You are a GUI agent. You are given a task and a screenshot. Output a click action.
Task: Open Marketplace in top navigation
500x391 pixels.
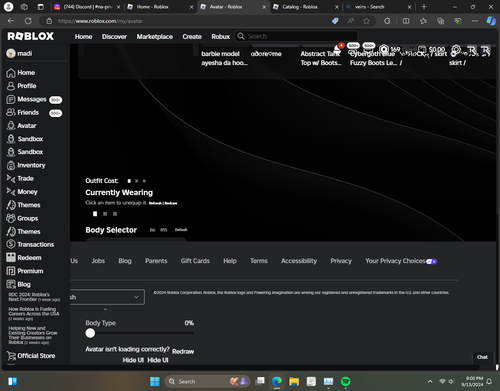(155, 37)
